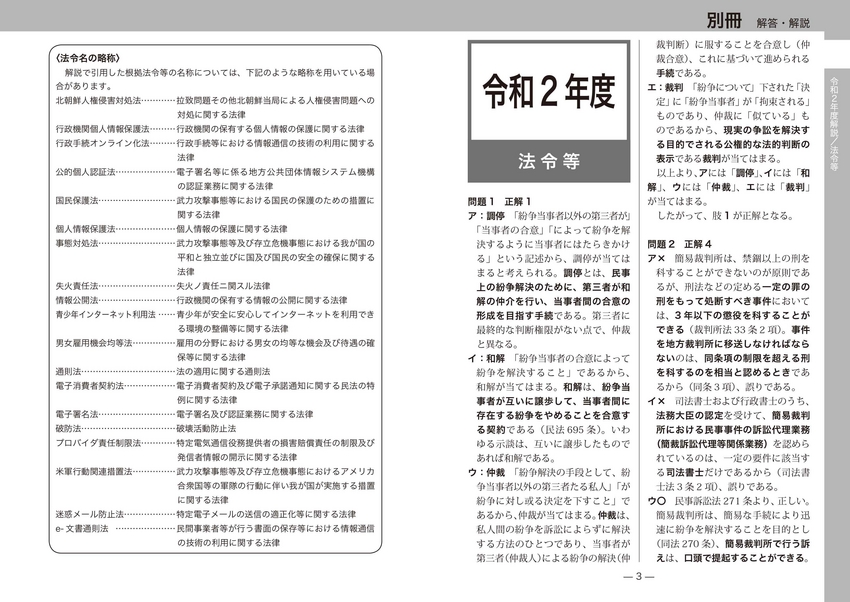Select the 令和2年度 title box

click(x=546, y=93)
